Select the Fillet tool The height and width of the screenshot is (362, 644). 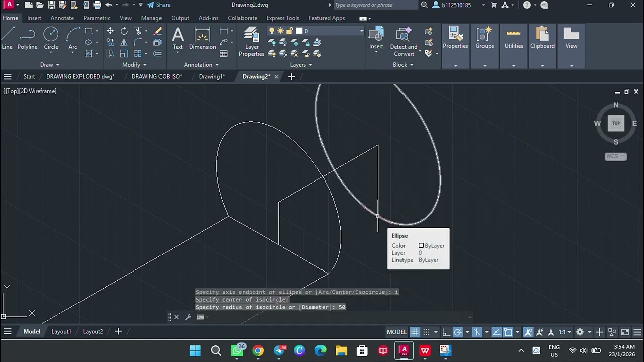tap(138, 42)
